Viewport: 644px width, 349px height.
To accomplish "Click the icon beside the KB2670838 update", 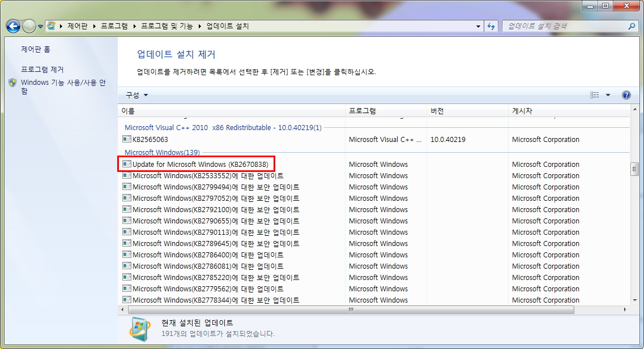I will coord(127,164).
